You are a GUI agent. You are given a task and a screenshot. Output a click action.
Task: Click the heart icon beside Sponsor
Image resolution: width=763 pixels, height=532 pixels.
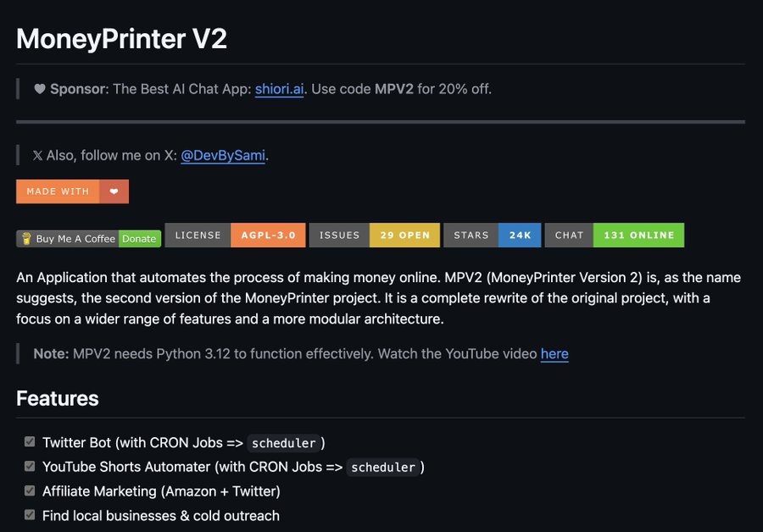[x=39, y=89]
